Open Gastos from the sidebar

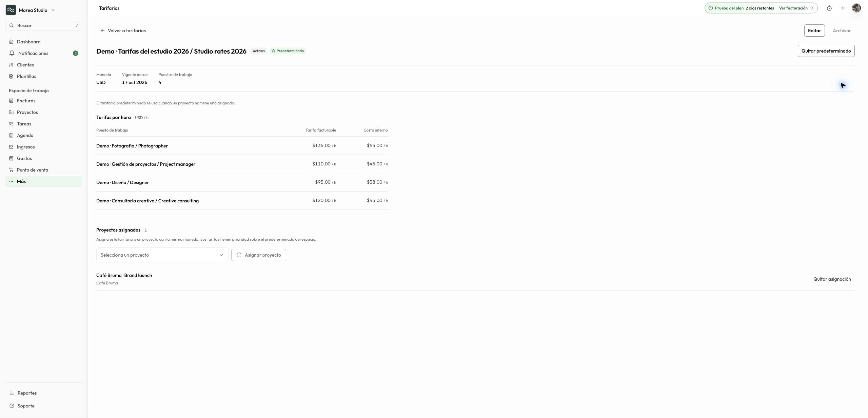coord(44,158)
